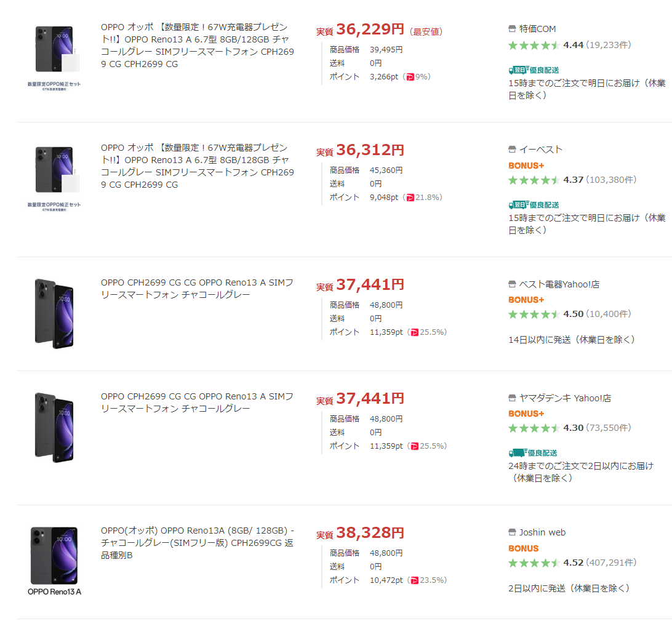
Task: Open the product title of the 38,328円 listing
Action: 198,543
